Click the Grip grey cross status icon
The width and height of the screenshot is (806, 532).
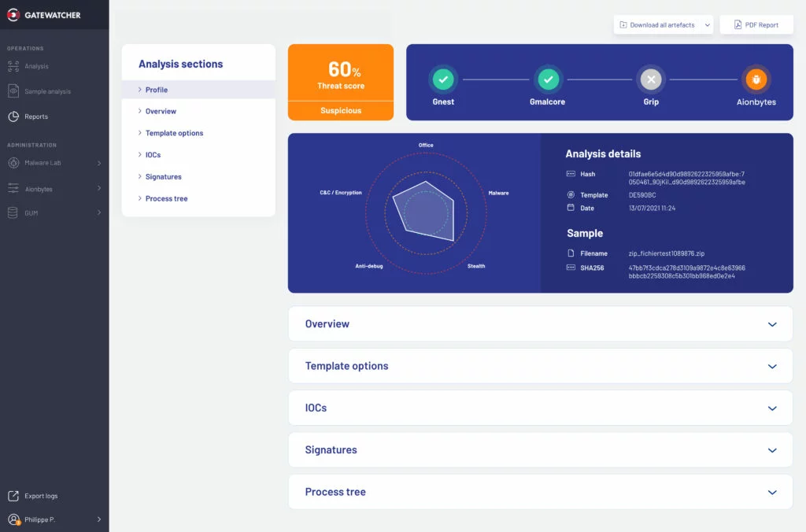pyautogui.click(x=651, y=79)
